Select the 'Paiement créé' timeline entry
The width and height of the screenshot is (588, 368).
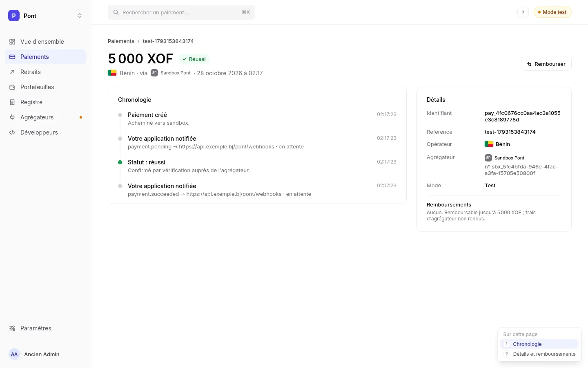tap(257, 119)
